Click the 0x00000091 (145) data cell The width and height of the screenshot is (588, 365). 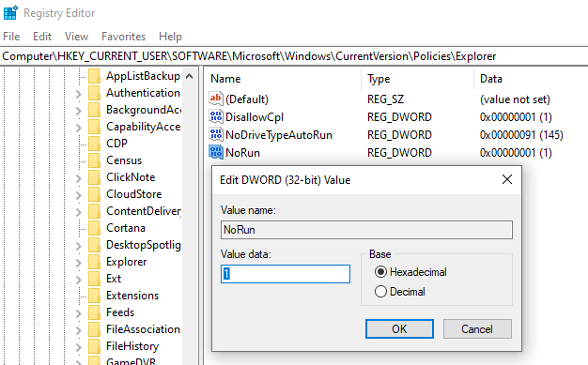521,134
